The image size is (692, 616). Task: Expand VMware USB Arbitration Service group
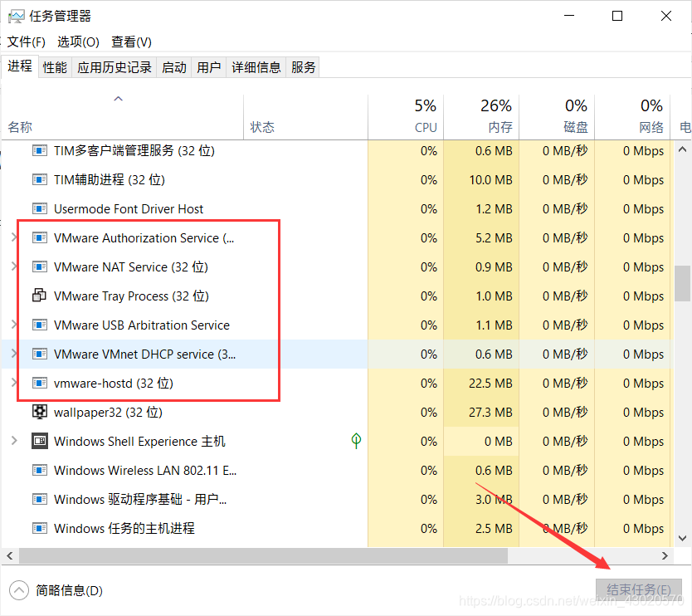[14, 325]
